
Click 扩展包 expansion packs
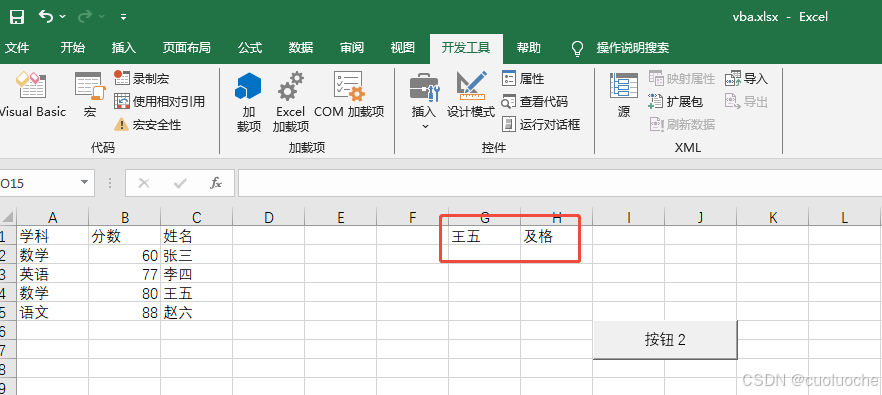[676, 101]
